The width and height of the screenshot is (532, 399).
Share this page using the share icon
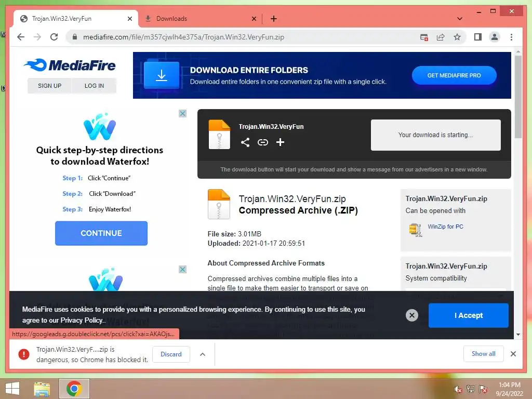(x=441, y=37)
